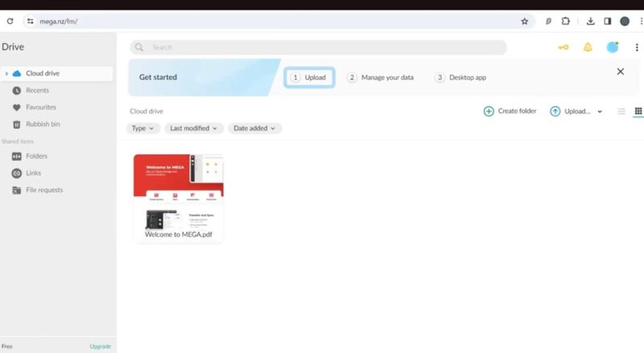Click the File requests folder icon
The image size is (644, 353).
point(16,190)
